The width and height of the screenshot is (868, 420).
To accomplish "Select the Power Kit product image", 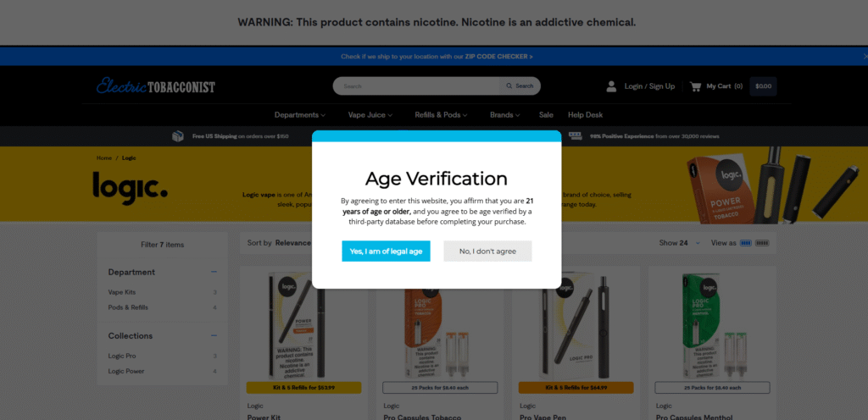I will tap(304, 325).
